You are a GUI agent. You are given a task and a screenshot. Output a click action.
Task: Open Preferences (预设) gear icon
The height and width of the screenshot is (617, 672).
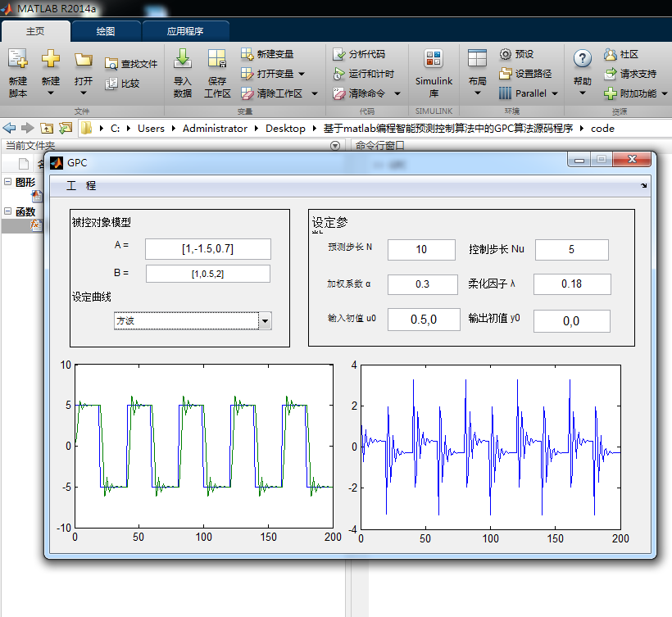506,54
